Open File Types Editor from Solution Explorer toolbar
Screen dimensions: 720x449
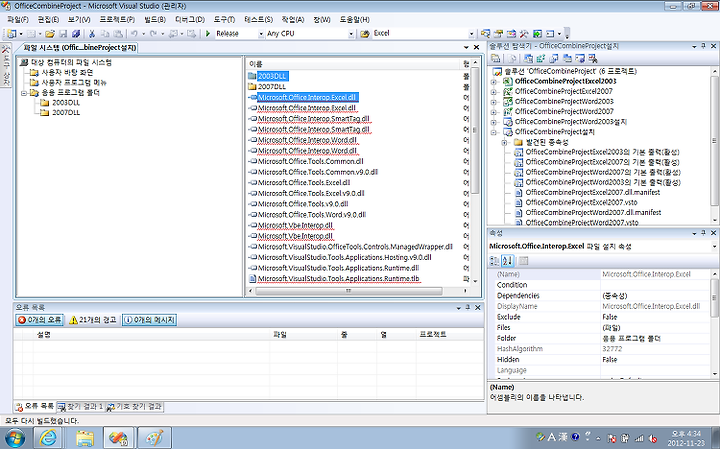pyautogui.click(x=554, y=58)
